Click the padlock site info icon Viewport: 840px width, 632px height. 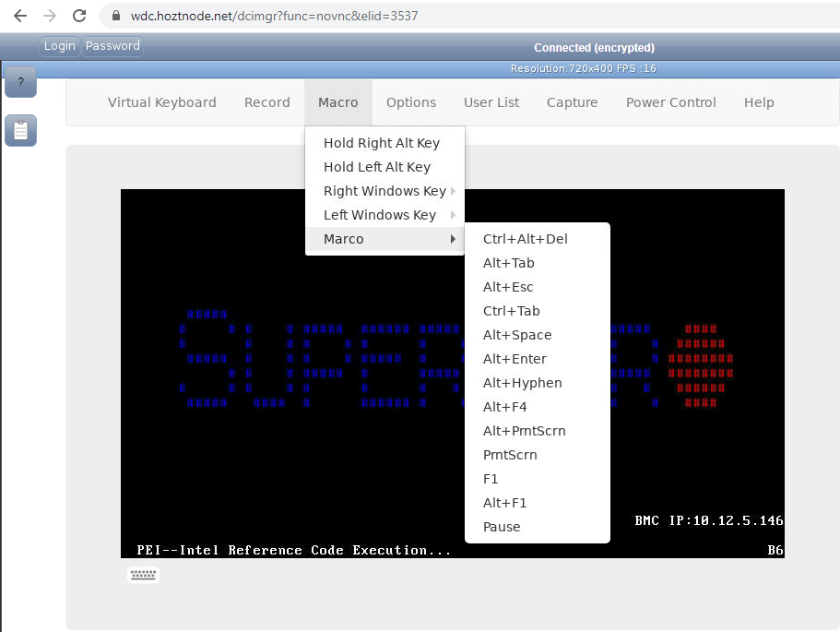click(x=115, y=16)
